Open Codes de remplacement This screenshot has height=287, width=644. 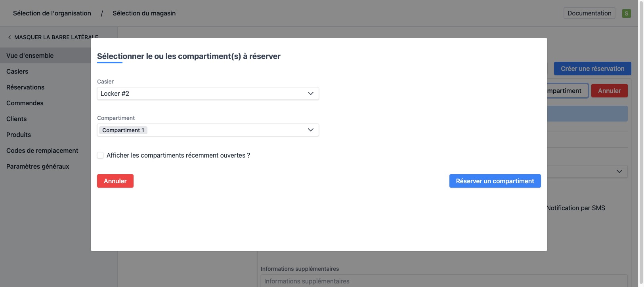tap(42, 151)
